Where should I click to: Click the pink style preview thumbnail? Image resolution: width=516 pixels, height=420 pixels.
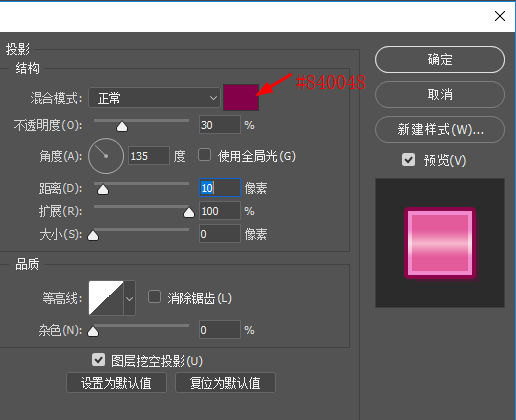[440, 243]
